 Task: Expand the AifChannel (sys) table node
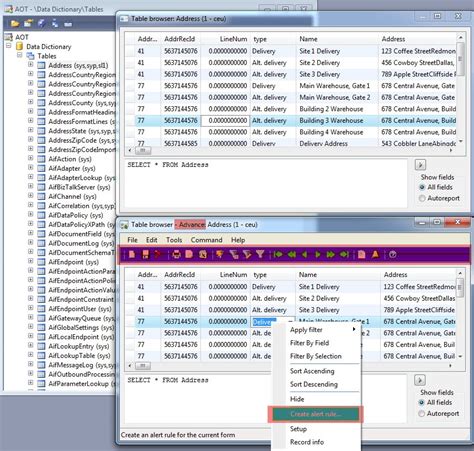31,195
